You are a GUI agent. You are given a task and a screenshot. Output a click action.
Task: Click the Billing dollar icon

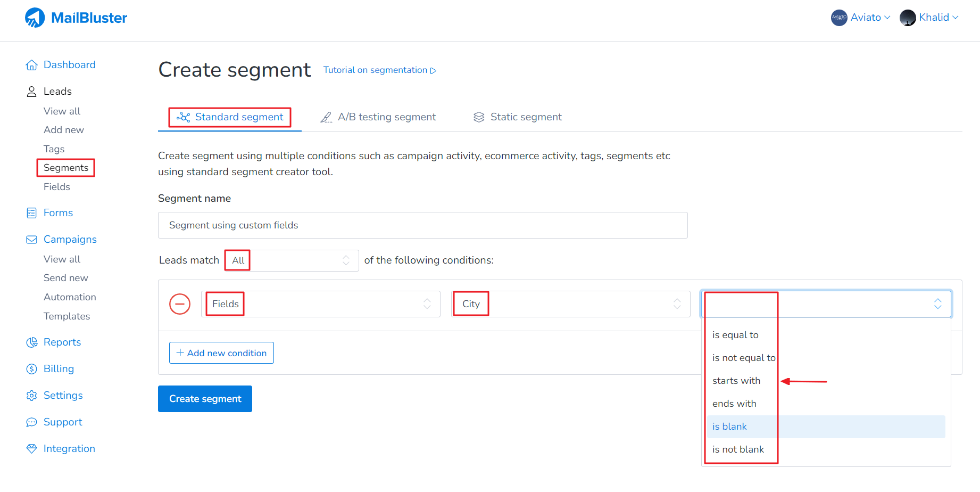(32, 369)
